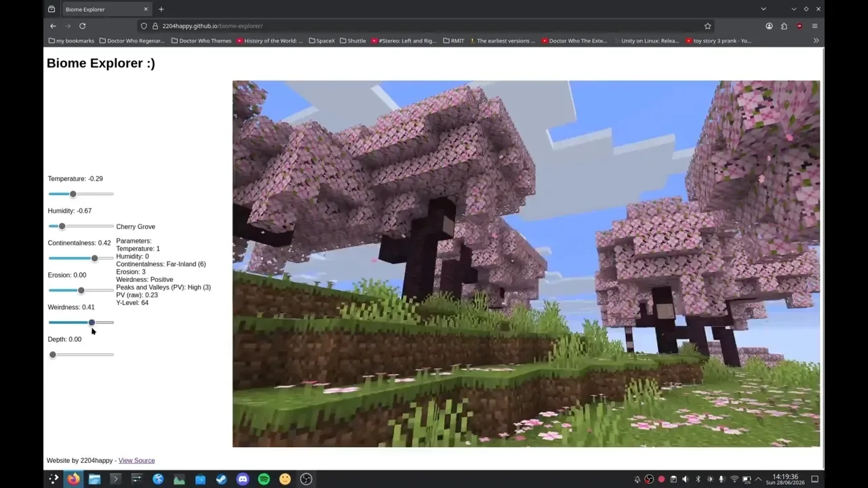Open the Discover software store icon
Screen dimensions: 868x488
(200, 479)
